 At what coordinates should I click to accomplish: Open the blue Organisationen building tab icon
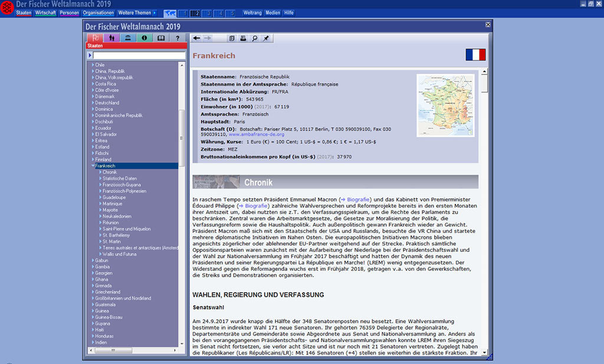point(128,38)
